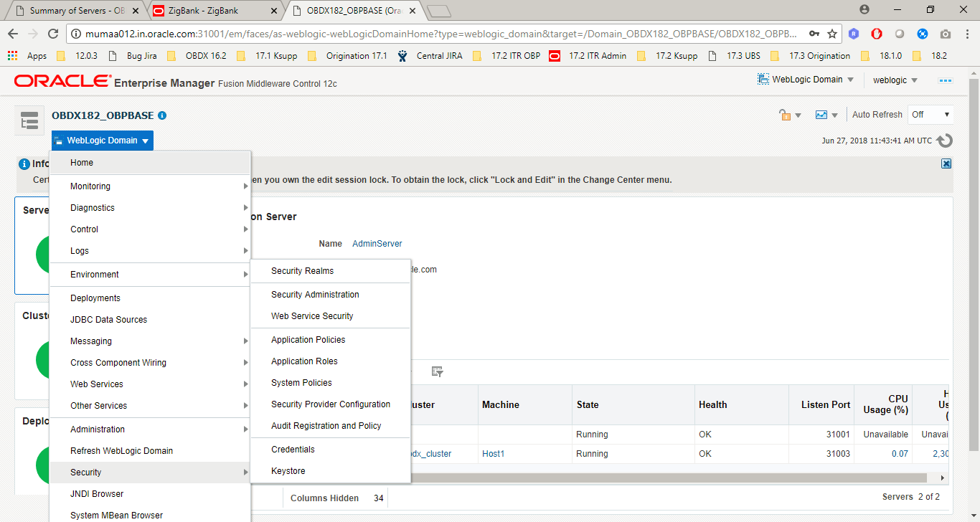This screenshot has height=522, width=980.
Task: Select Security Realms in submenu
Action: 331,271
